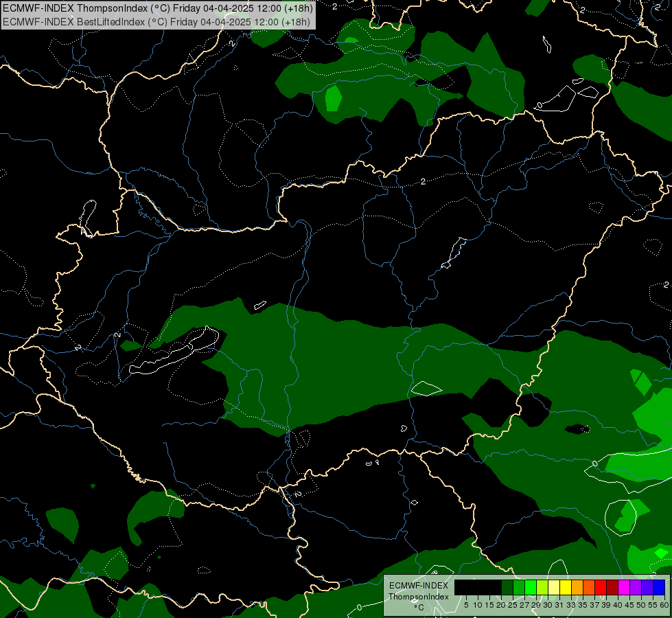Image resolution: width=672 pixels, height=618 pixels.
Task: Click the legend scale value 40
Action: (x=618, y=605)
